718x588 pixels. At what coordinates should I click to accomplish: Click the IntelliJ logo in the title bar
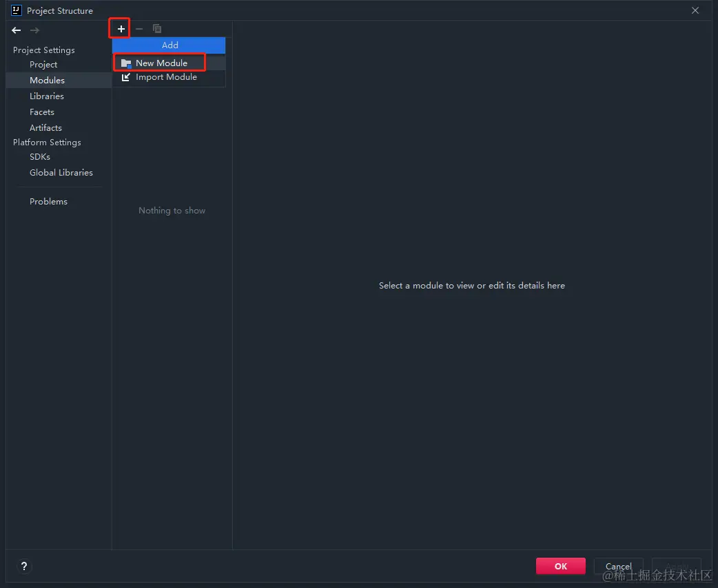[16, 10]
